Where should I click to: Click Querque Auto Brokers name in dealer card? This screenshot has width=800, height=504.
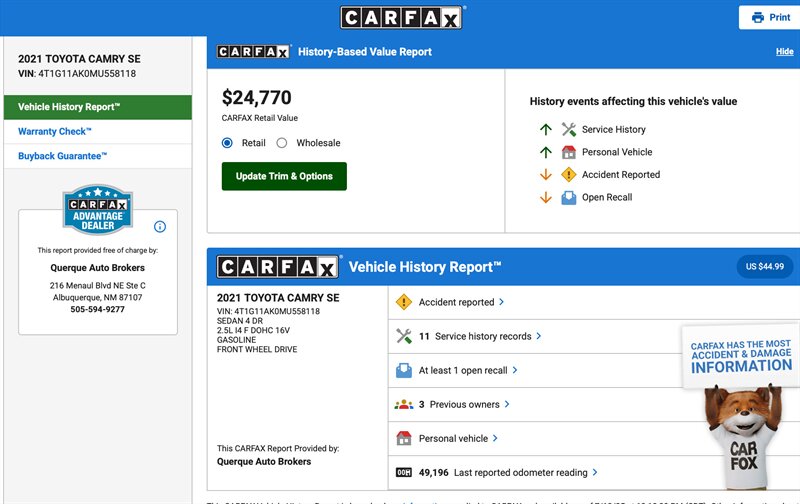tap(97, 268)
